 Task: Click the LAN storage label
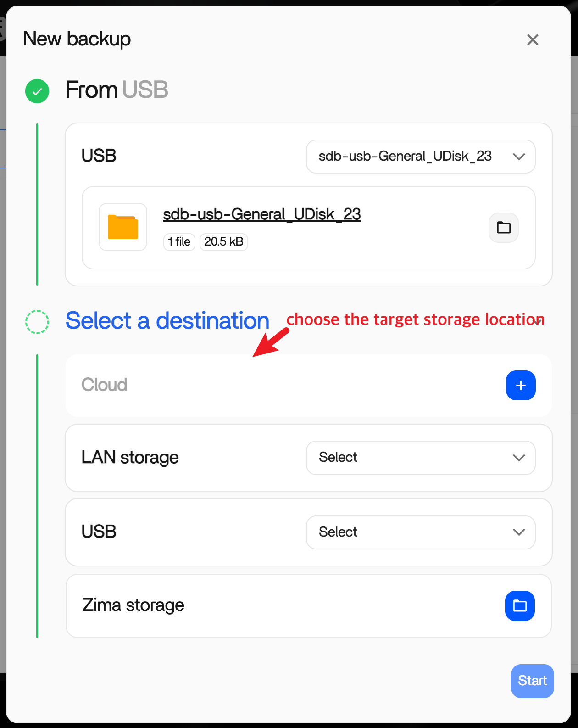[x=130, y=458]
